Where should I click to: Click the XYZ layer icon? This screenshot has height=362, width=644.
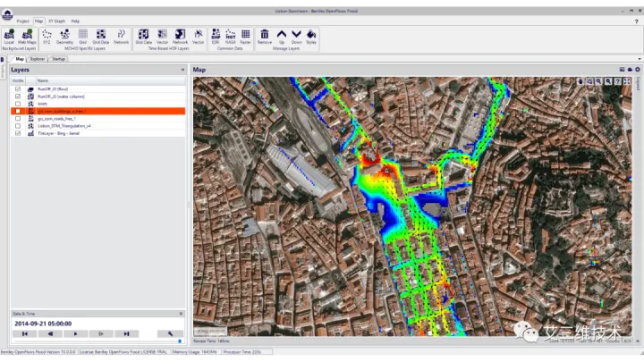pyautogui.click(x=47, y=36)
